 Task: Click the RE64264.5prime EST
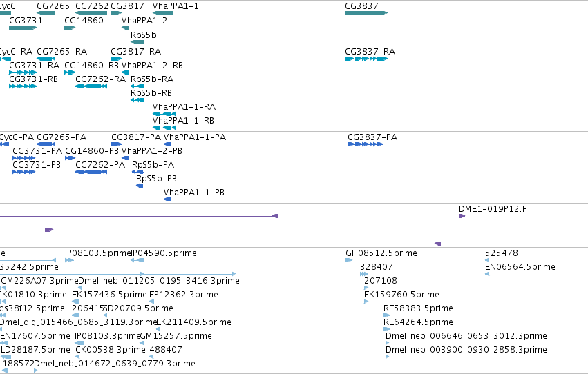387,329
